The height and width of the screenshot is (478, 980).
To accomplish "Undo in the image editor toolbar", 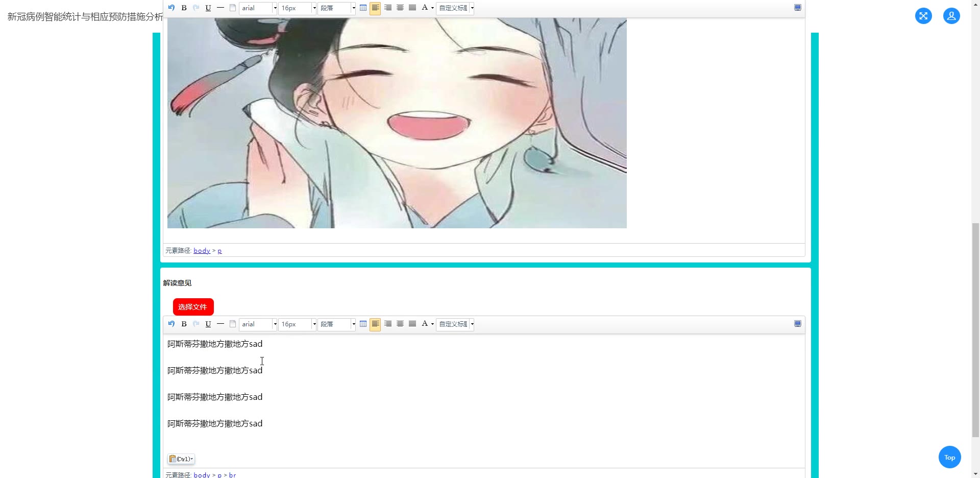I will tap(171, 8).
